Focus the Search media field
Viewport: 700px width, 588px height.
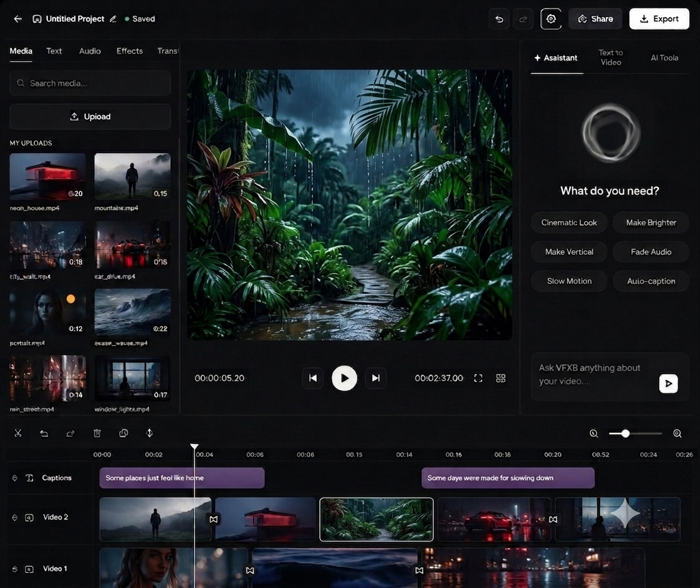tap(90, 83)
